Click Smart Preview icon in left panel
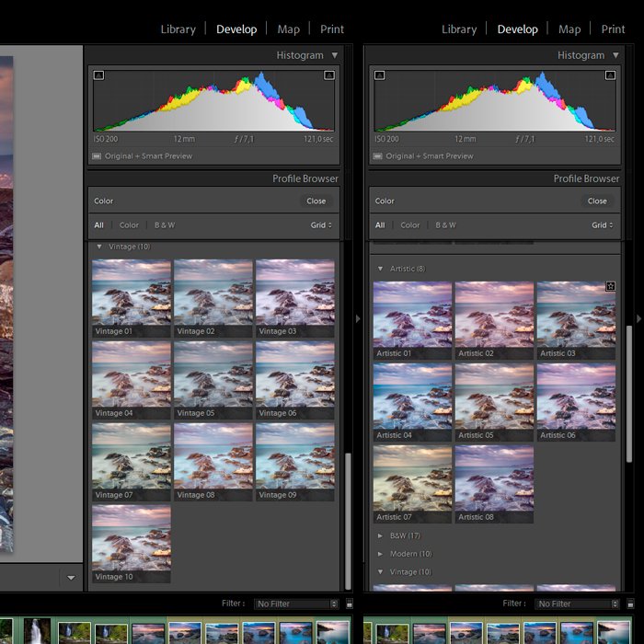 pyautogui.click(x=97, y=156)
